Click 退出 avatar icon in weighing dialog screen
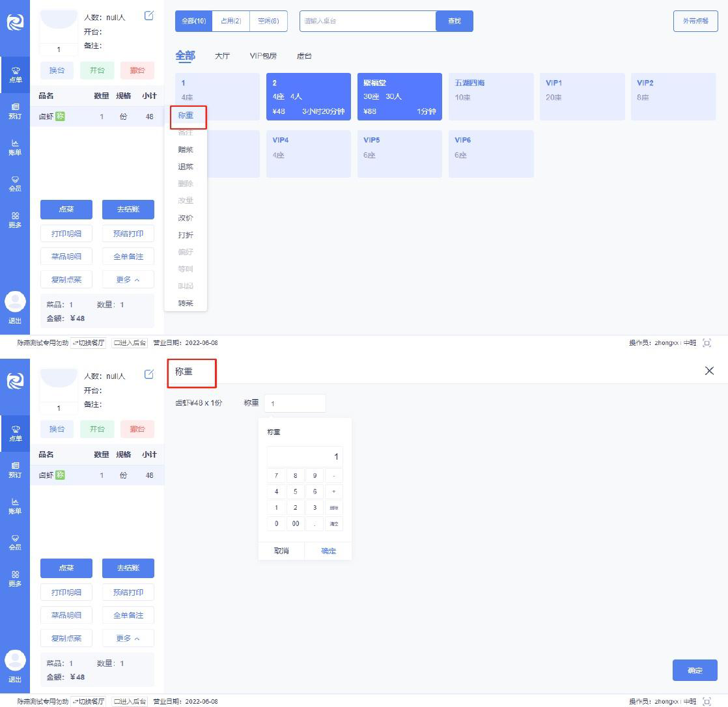Image resolution: width=728 pixels, height=707 pixels. coord(15,661)
